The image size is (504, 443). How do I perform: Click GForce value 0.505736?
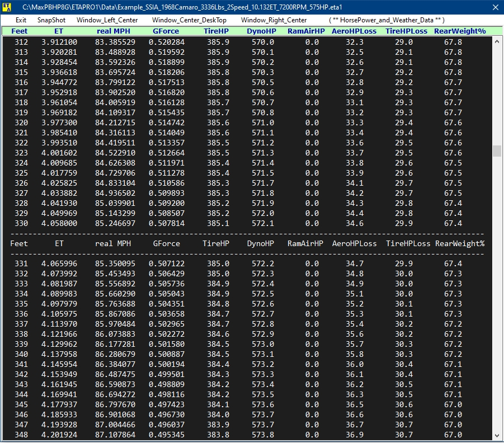tap(167, 284)
